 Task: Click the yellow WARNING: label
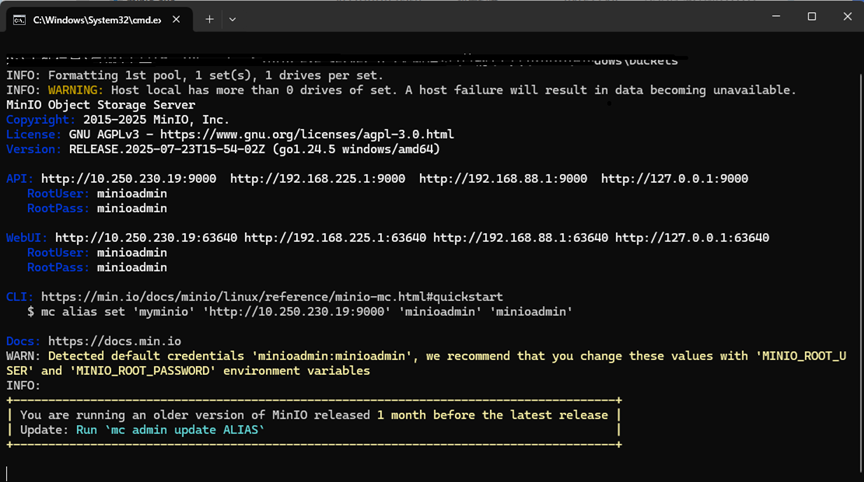pos(75,90)
